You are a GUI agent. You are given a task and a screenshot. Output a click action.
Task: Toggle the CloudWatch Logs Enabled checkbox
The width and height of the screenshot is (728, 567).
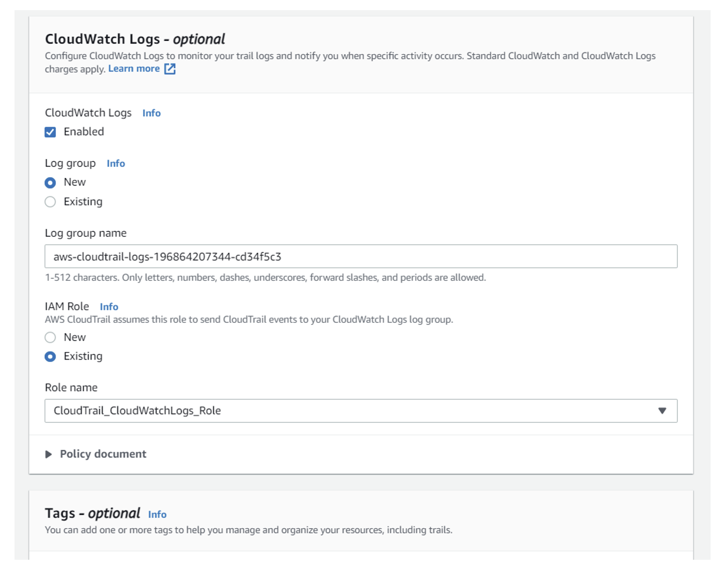(50, 132)
